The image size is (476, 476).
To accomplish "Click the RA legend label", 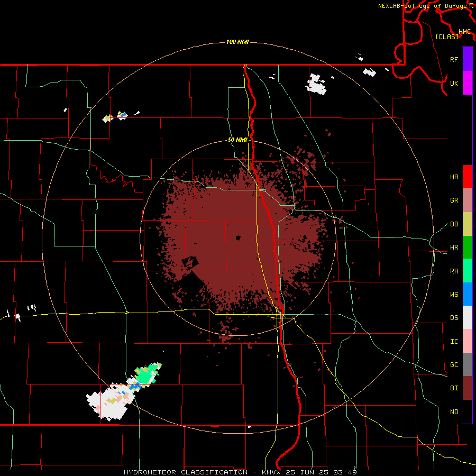I will pyautogui.click(x=454, y=271).
